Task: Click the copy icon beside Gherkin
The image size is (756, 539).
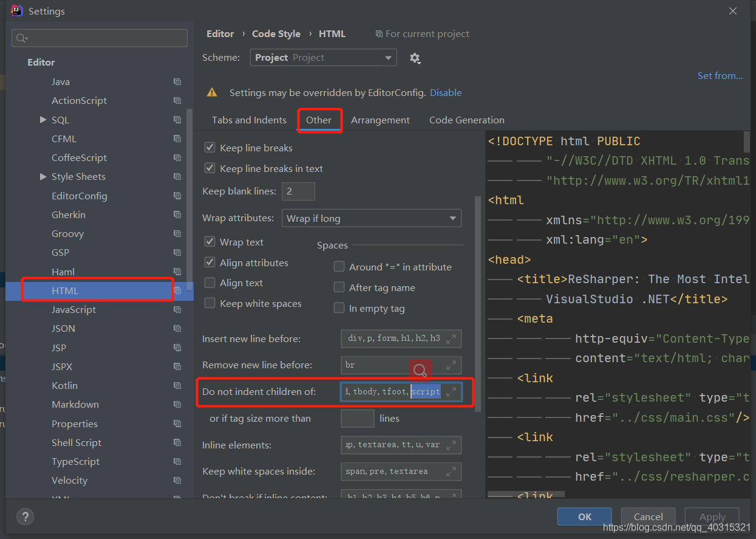Action: (x=177, y=215)
